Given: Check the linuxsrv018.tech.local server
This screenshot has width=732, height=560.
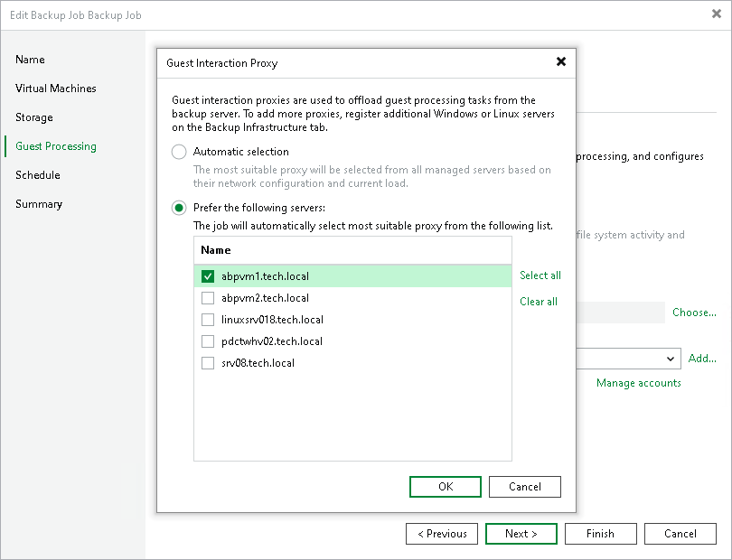Looking at the screenshot, I should (x=208, y=320).
